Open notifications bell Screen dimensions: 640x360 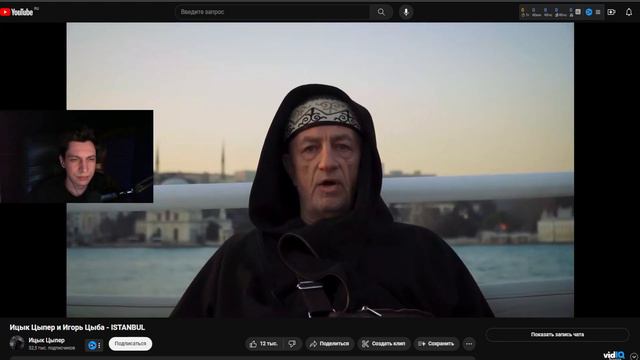click(x=629, y=12)
